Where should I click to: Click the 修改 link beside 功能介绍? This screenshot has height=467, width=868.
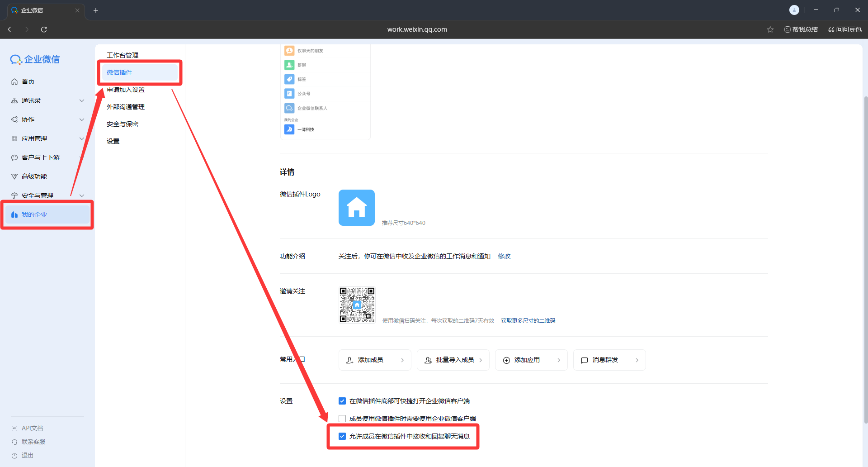504,256
